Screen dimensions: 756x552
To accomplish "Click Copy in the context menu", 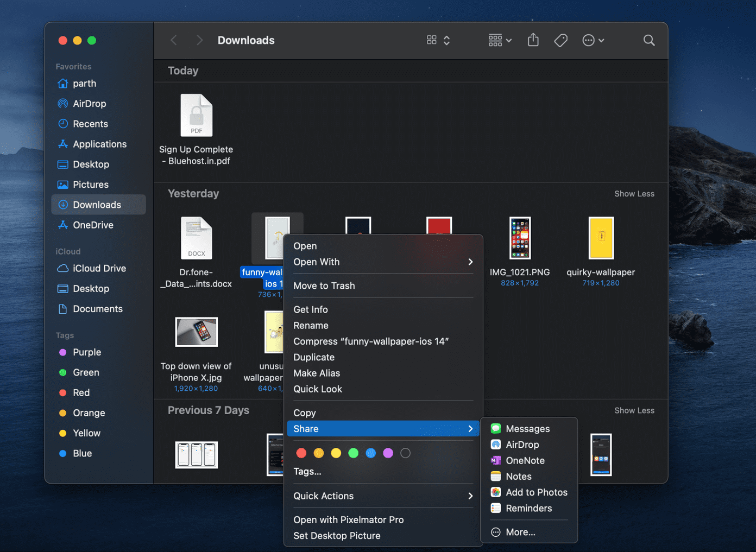I will coord(383,413).
